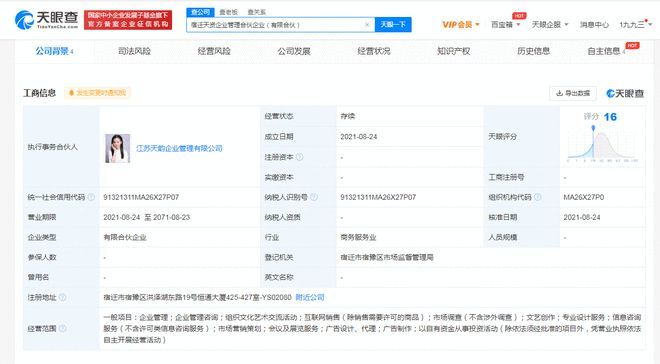Open the 百宝箱 dropdown menu
This screenshot has height=364, width=660.
click(506, 25)
